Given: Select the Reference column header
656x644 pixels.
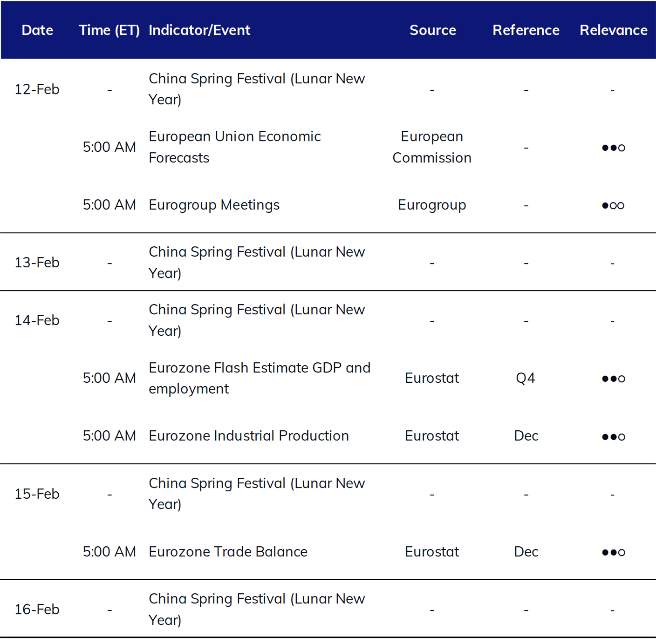Looking at the screenshot, I should 526,30.
